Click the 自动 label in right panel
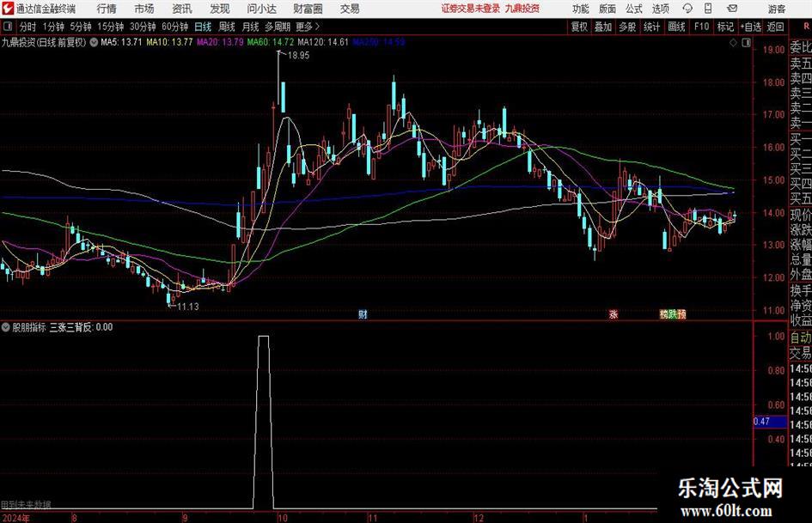 coord(800,338)
